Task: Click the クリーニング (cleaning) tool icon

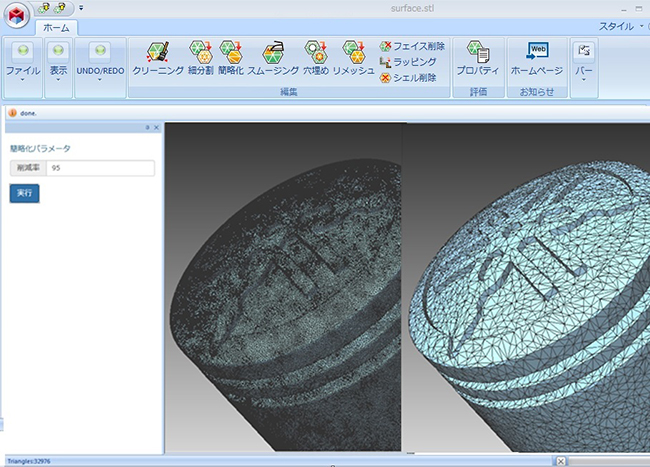Action: [158, 58]
